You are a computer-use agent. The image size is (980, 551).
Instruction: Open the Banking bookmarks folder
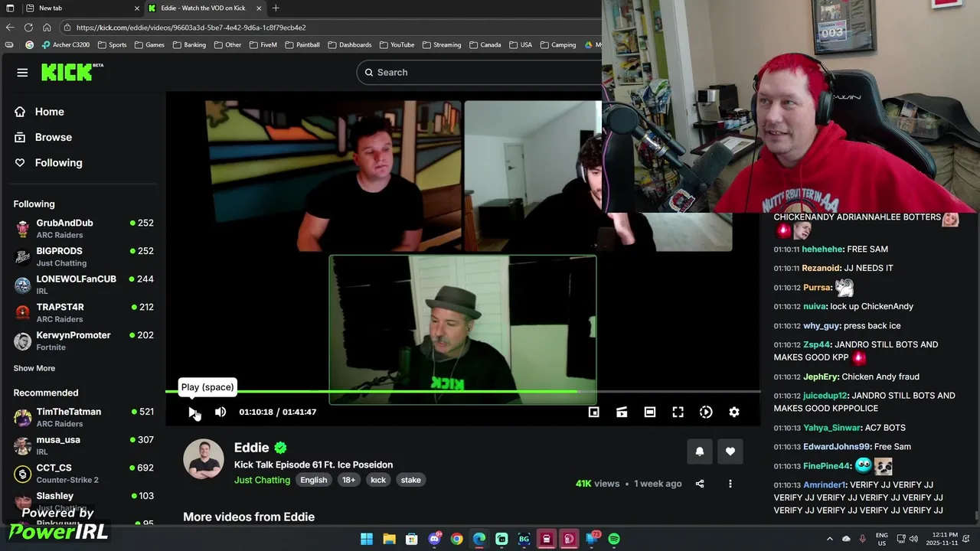(x=189, y=44)
